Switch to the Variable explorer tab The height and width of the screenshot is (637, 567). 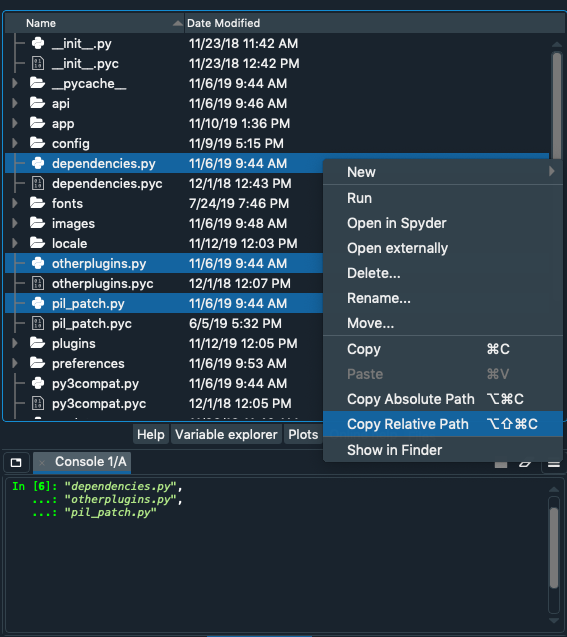coord(226,434)
